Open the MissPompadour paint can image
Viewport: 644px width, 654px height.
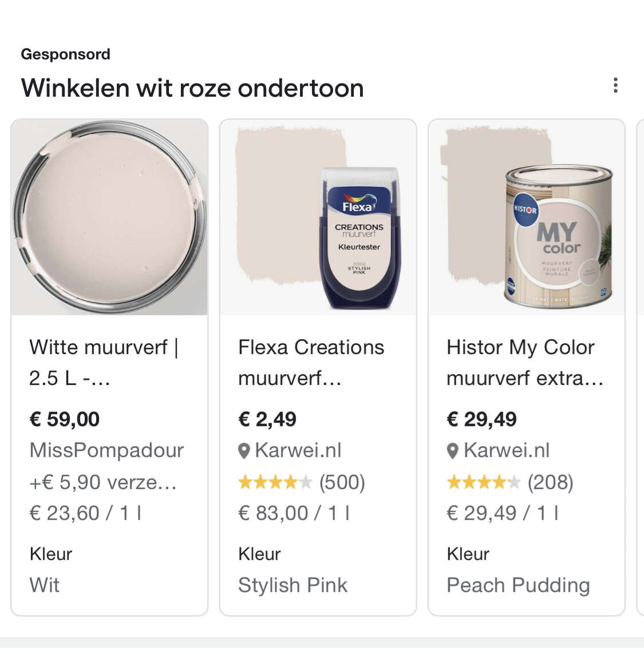point(109,217)
